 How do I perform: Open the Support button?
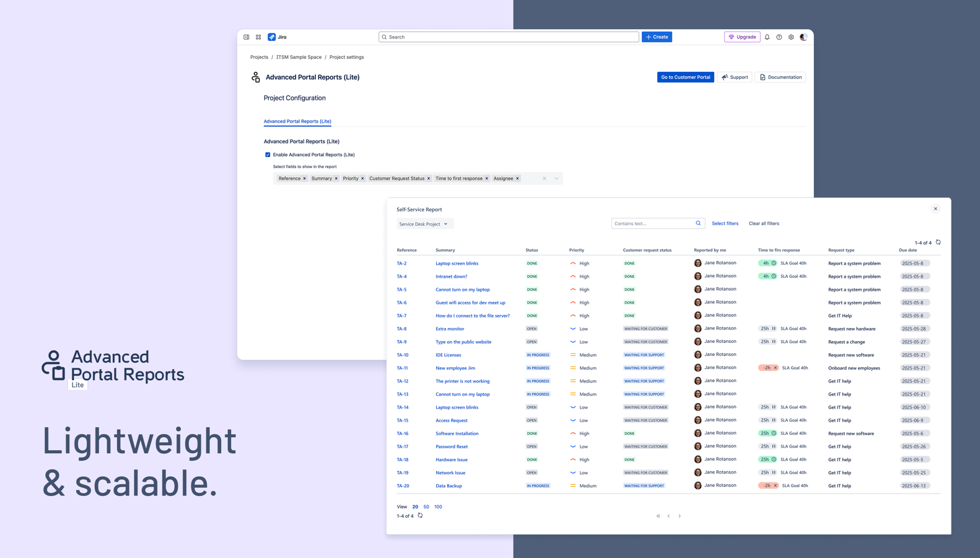coord(735,77)
